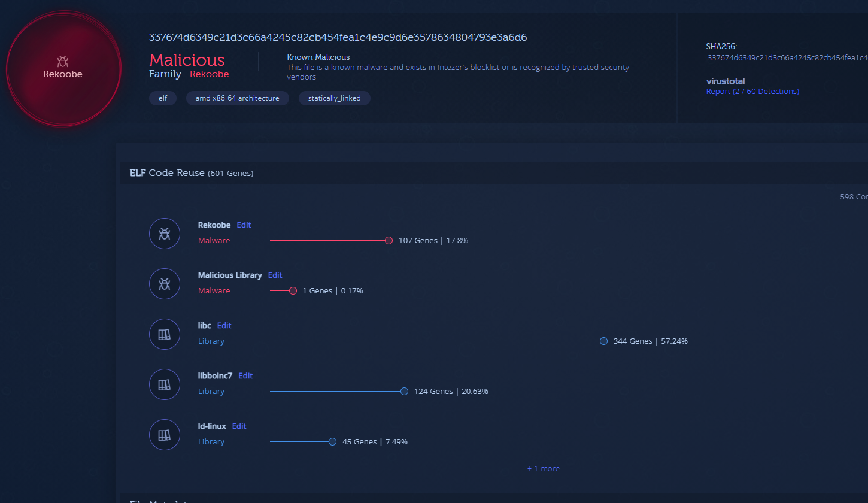The width and height of the screenshot is (868, 503).
Task: Click the ld-linux library icon
Action: point(165,435)
